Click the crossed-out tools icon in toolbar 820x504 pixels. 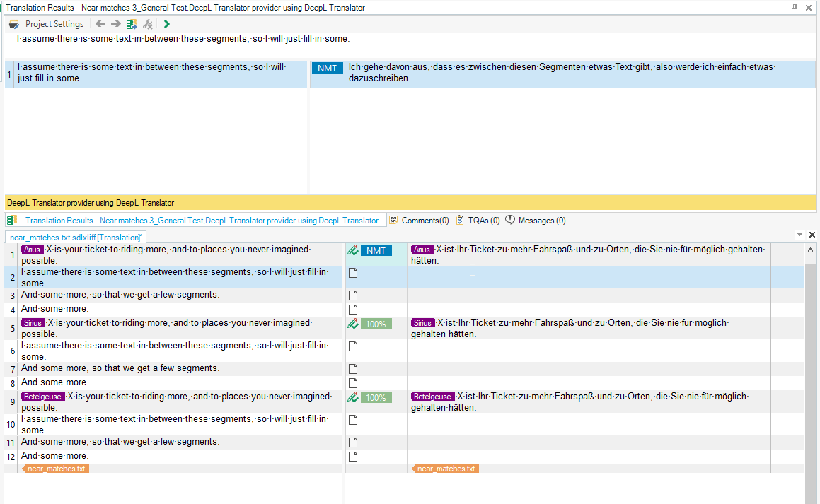[x=148, y=24]
